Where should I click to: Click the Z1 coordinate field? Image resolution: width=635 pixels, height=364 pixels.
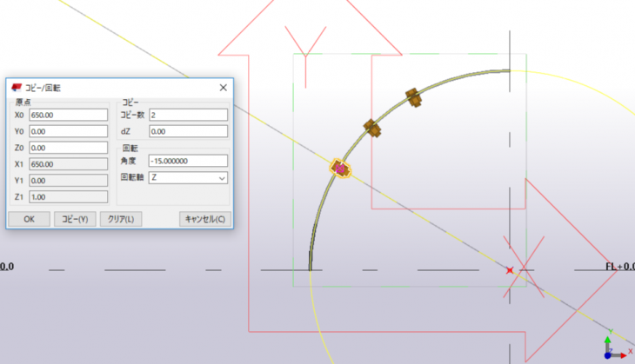click(x=67, y=196)
